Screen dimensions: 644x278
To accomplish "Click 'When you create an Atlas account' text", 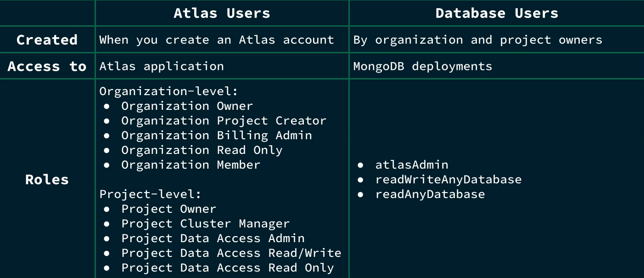I will [x=217, y=40].
